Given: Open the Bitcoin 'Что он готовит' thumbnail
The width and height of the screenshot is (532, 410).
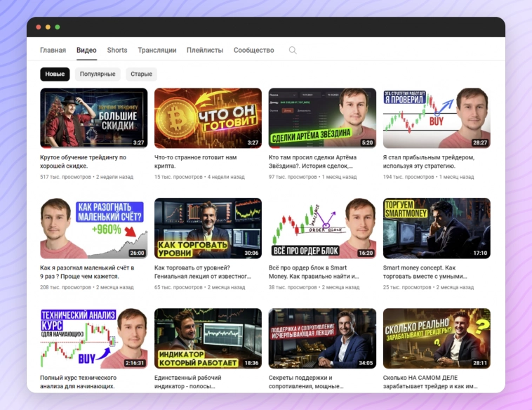Looking at the screenshot, I should [x=208, y=118].
